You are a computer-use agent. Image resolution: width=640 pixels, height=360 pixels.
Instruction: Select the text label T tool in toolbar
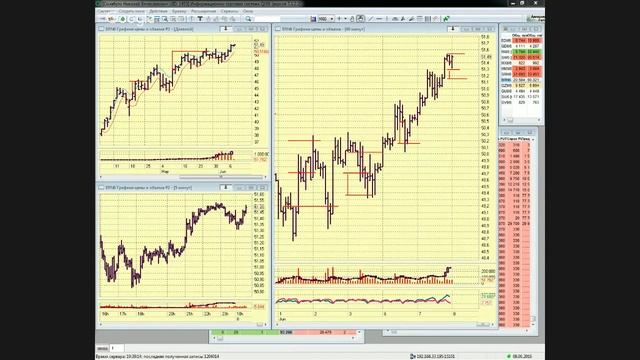tap(200, 19)
